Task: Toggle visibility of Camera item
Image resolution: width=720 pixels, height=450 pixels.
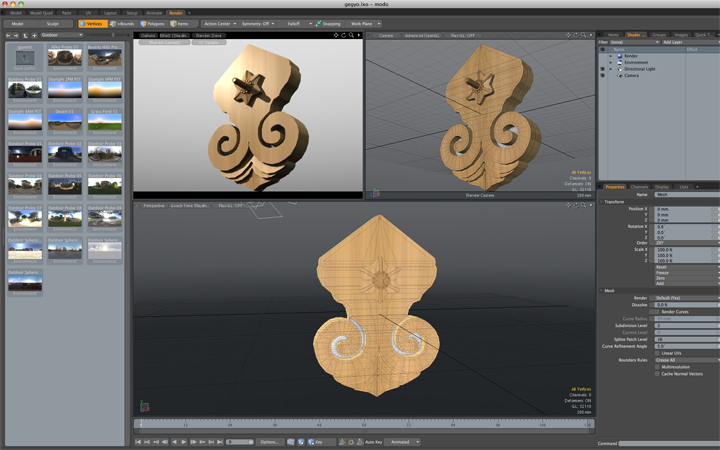Action: tap(602, 75)
